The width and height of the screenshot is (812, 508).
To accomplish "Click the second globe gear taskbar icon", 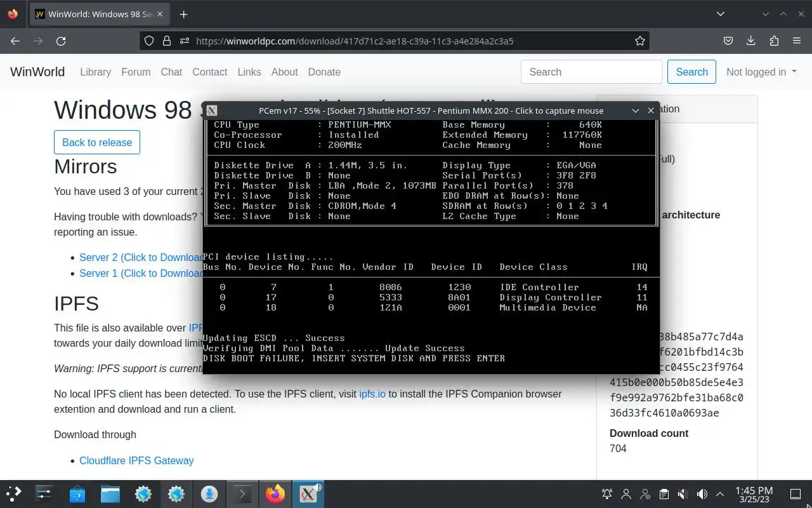I will 176,493.
